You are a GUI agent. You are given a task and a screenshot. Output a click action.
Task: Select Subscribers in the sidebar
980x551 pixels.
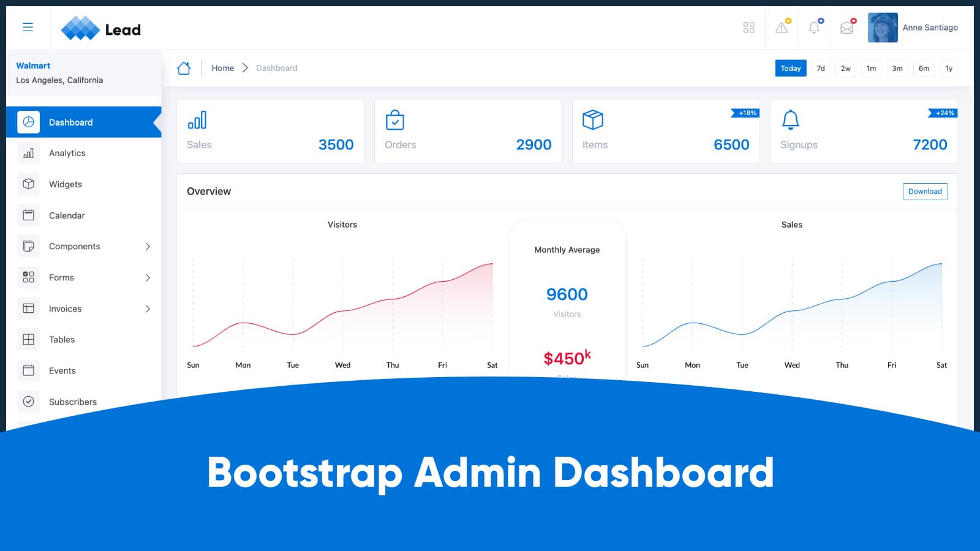(x=72, y=402)
